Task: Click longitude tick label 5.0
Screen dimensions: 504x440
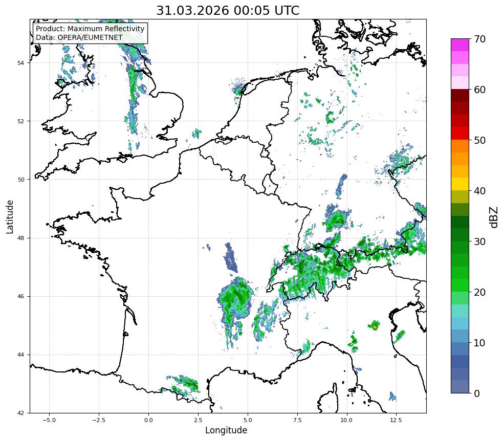Action: 248,420
